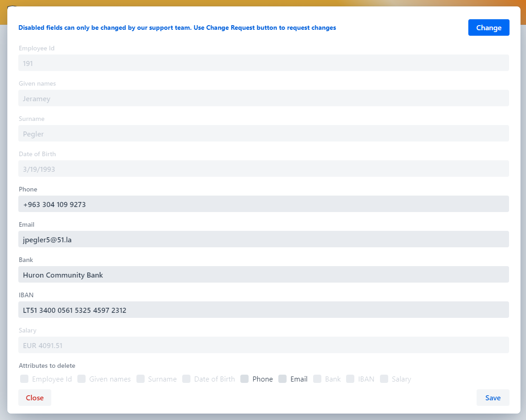The image size is (526, 420).
Task: Click the Phone field label
Action: click(x=28, y=189)
